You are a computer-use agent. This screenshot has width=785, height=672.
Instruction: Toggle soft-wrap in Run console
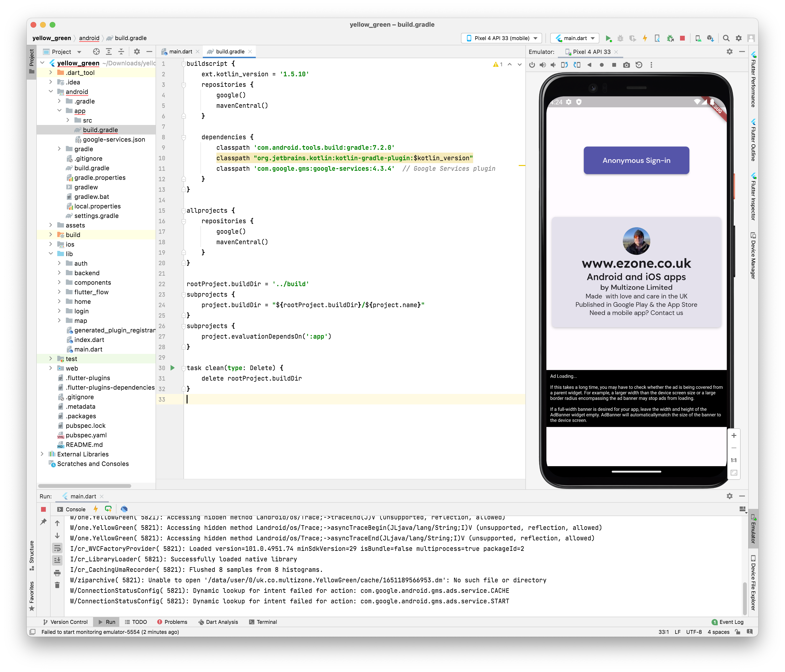click(x=57, y=548)
